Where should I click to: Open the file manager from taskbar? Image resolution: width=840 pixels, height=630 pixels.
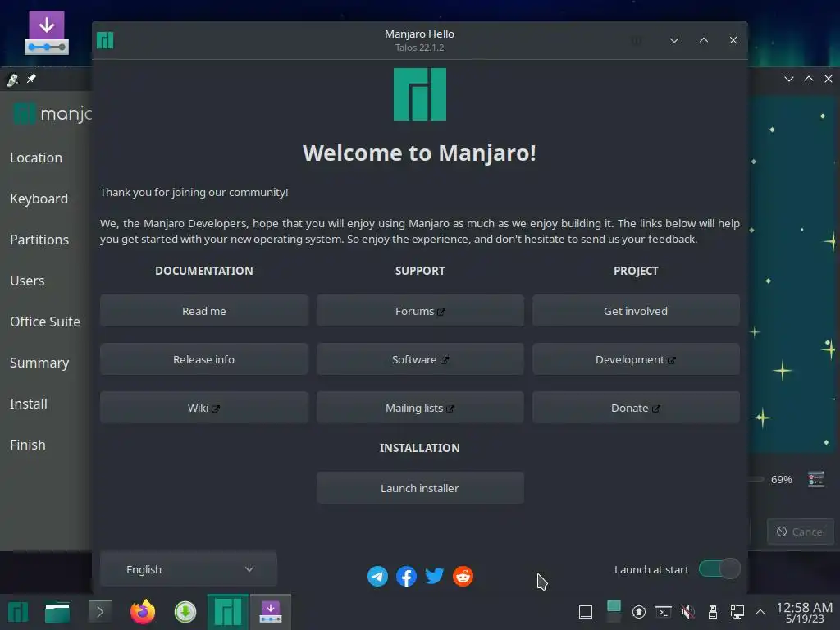pos(57,612)
